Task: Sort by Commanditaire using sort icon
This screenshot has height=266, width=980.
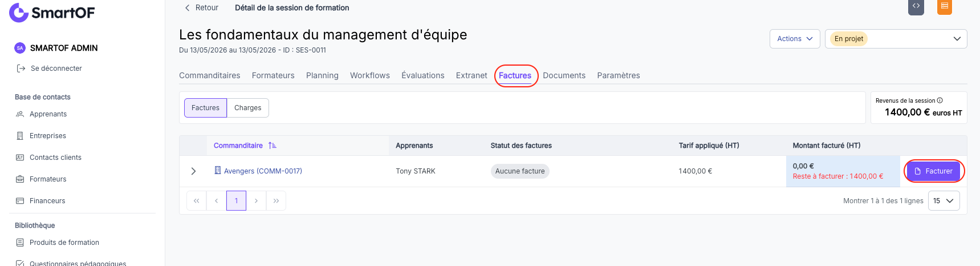Action: coord(273,146)
